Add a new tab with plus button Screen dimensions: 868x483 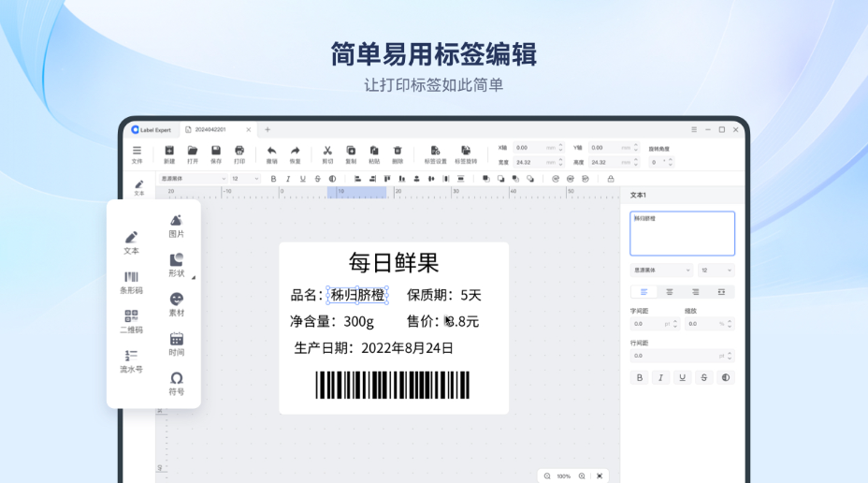pyautogui.click(x=268, y=129)
